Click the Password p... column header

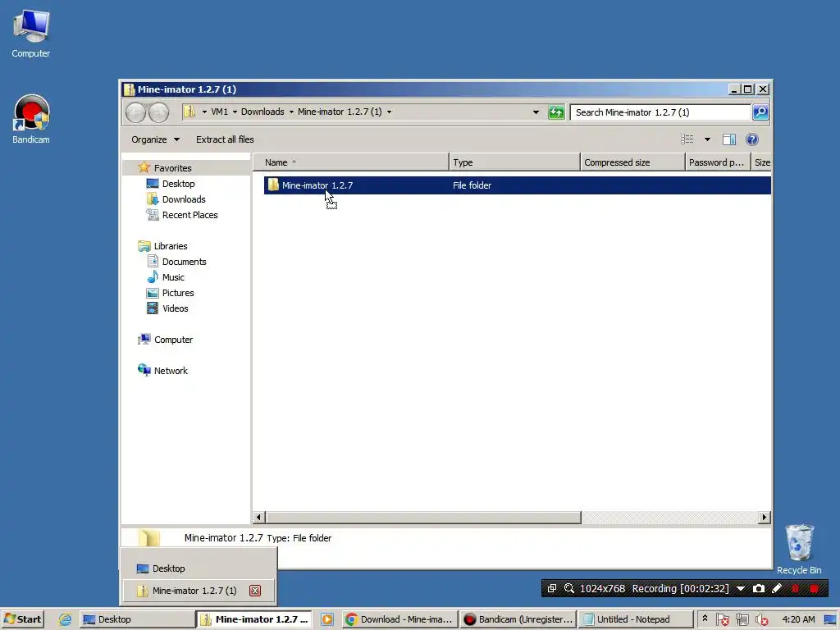coord(718,162)
